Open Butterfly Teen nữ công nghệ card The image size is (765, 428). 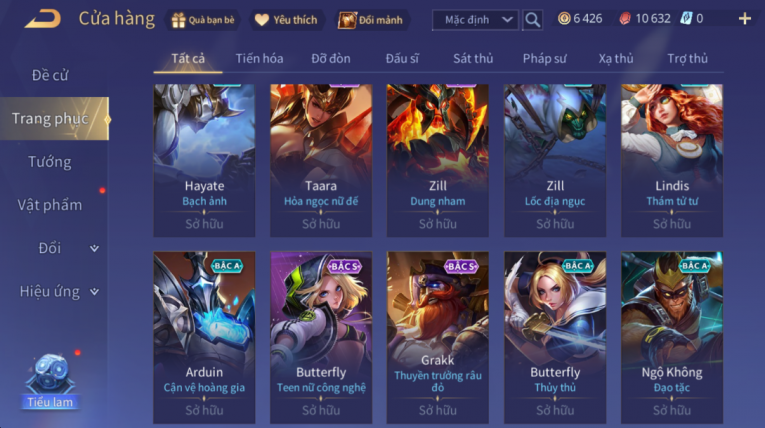pyautogui.click(x=321, y=337)
